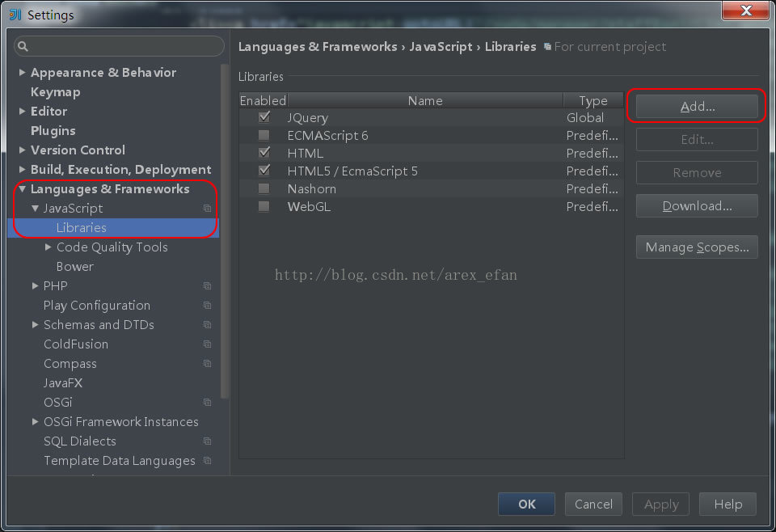
Task: Click project-level icon beside ColdFusion
Action: (208, 344)
